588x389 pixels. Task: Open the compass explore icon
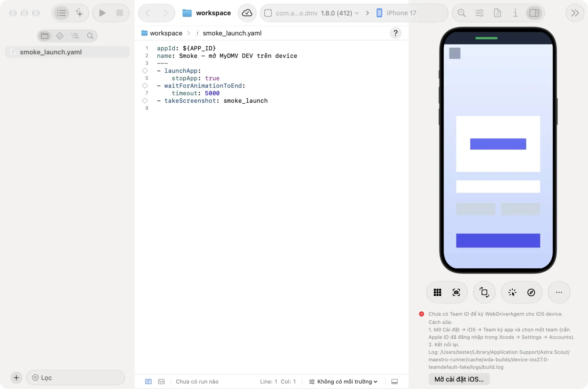[x=531, y=292]
